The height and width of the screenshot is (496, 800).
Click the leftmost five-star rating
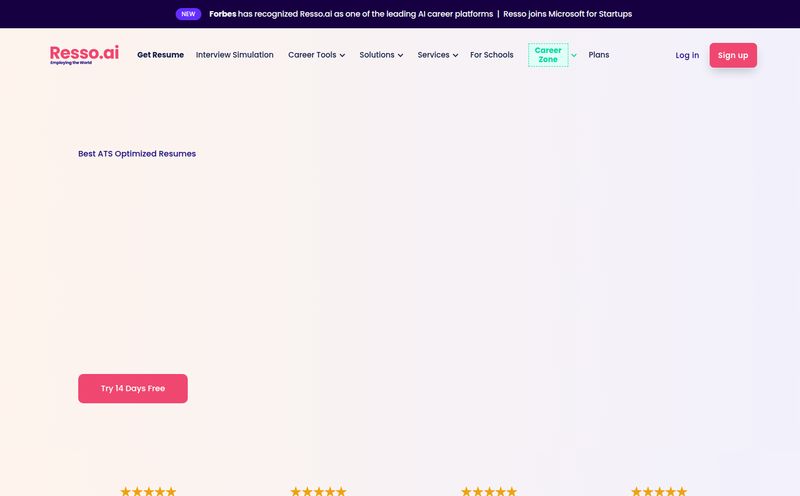tap(148, 491)
